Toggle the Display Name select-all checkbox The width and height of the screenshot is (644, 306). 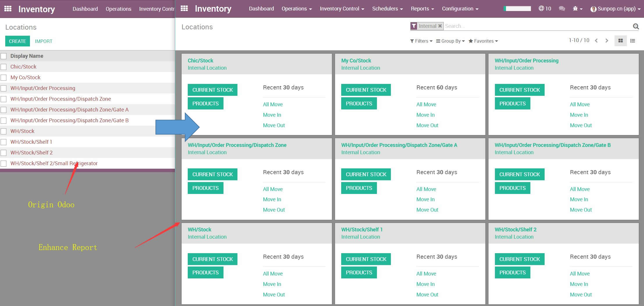[3, 56]
